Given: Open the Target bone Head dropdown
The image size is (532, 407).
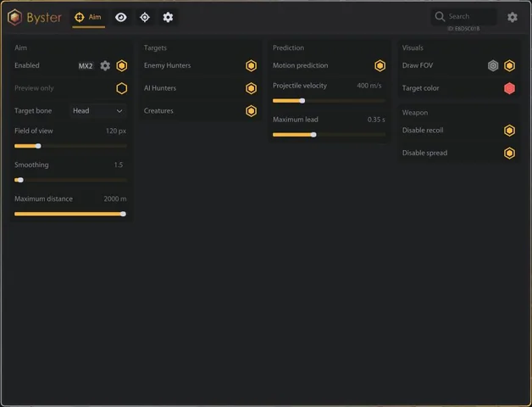Looking at the screenshot, I should [x=98, y=111].
